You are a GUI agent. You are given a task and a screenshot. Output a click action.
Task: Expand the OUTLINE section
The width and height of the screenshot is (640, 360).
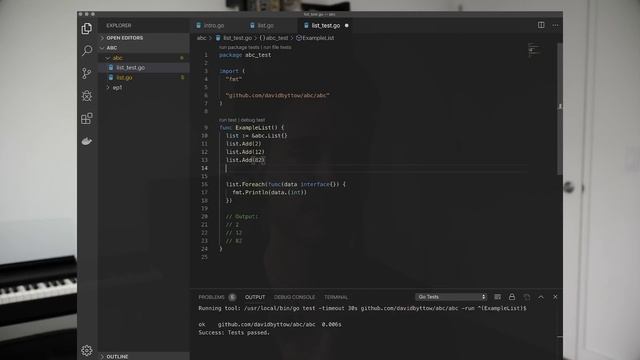click(144, 356)
